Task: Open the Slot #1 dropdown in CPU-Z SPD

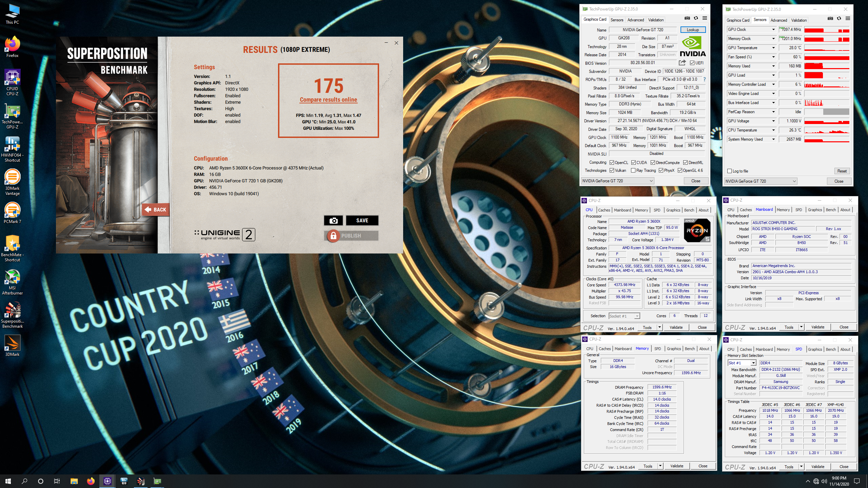Action: (742, 363)
